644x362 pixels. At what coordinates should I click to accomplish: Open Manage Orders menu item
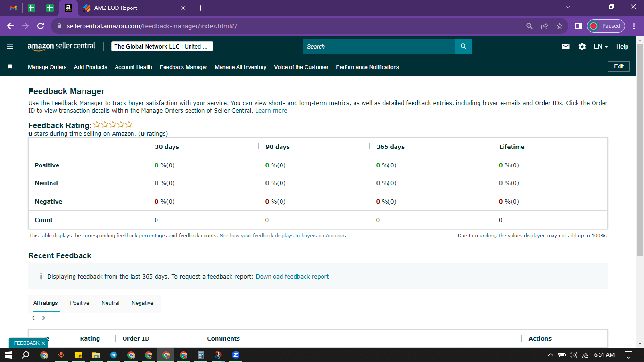tap(47, 67)
